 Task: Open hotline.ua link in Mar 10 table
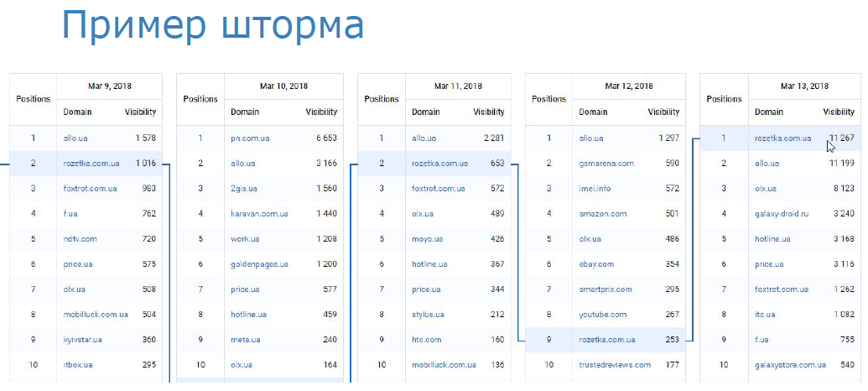[248, 314]
